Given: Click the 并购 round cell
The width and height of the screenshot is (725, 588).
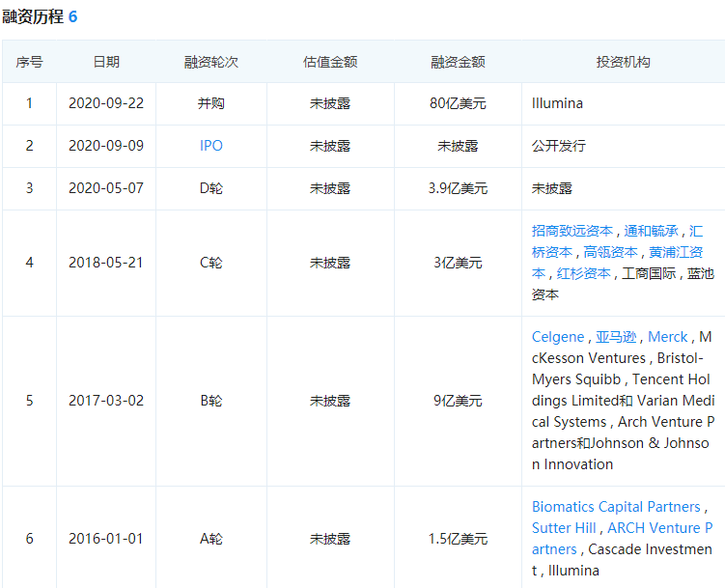Looking at the screenshot, I should coord(210,103).
